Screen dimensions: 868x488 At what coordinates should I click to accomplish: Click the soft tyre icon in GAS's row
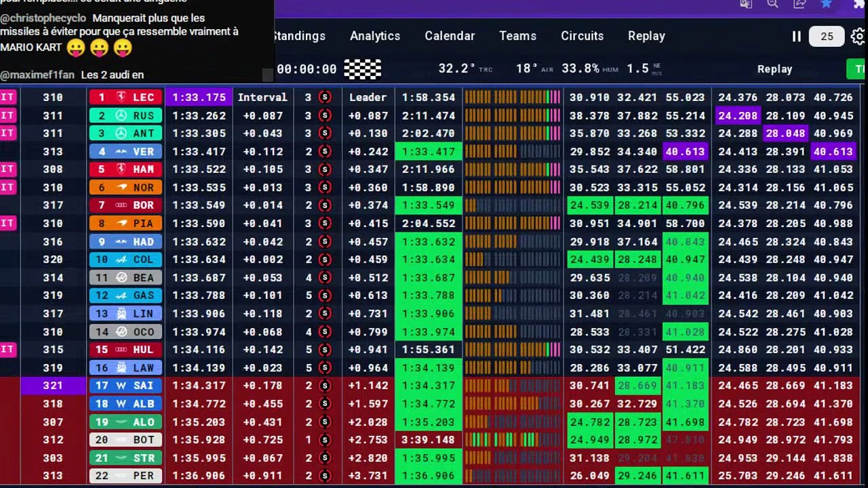(325, 295)
